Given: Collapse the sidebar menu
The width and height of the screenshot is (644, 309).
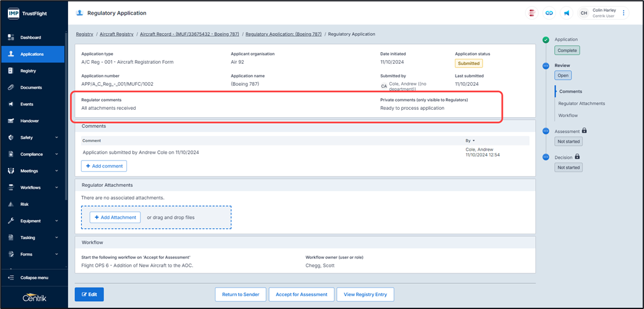Looking at the screenshot, I should (x=34, y=278).
